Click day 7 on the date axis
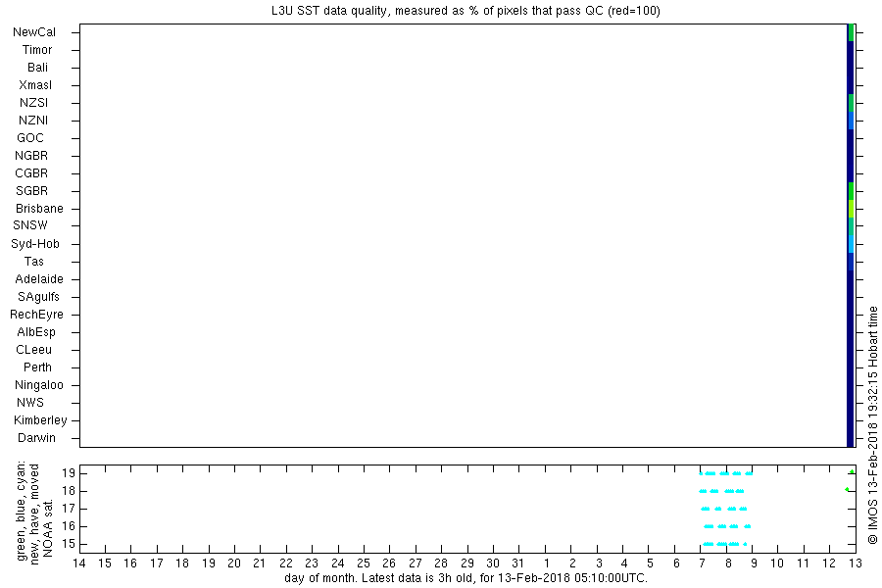 [x=702, y=563]
